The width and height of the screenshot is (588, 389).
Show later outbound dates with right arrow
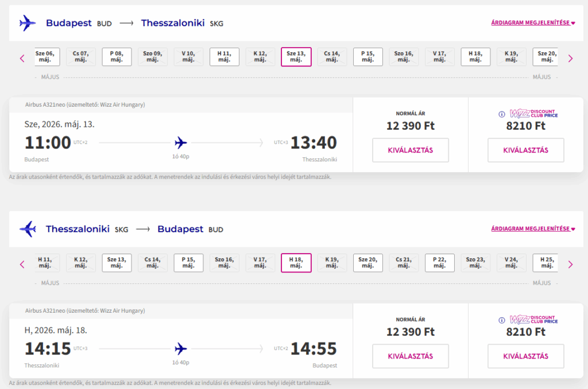570,58
